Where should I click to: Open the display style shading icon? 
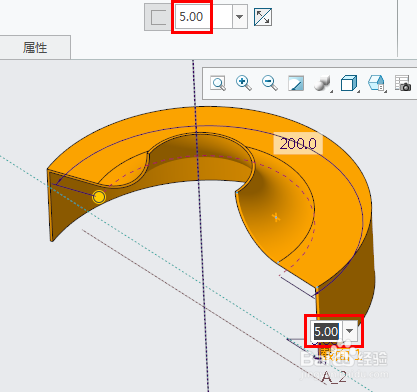(x=322, y=83)
